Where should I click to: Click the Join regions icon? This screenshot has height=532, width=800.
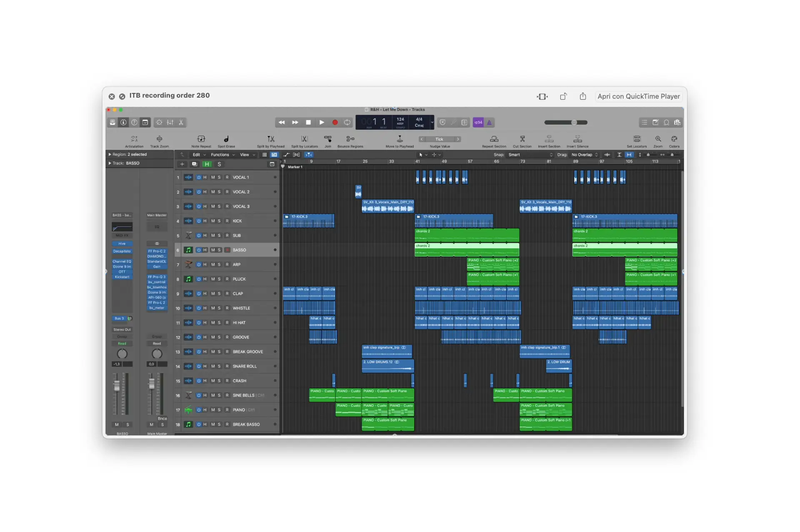328,139
